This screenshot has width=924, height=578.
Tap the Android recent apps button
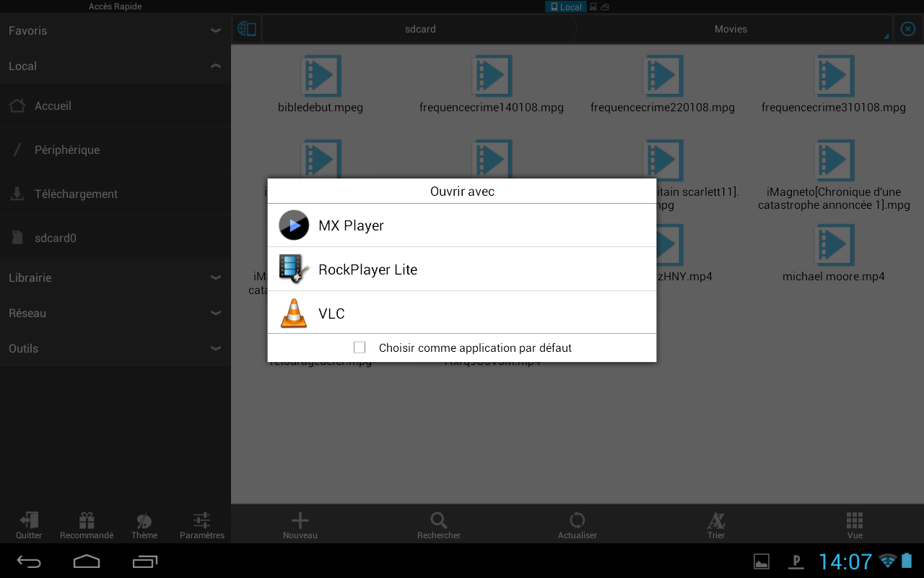tap(144, 561)
